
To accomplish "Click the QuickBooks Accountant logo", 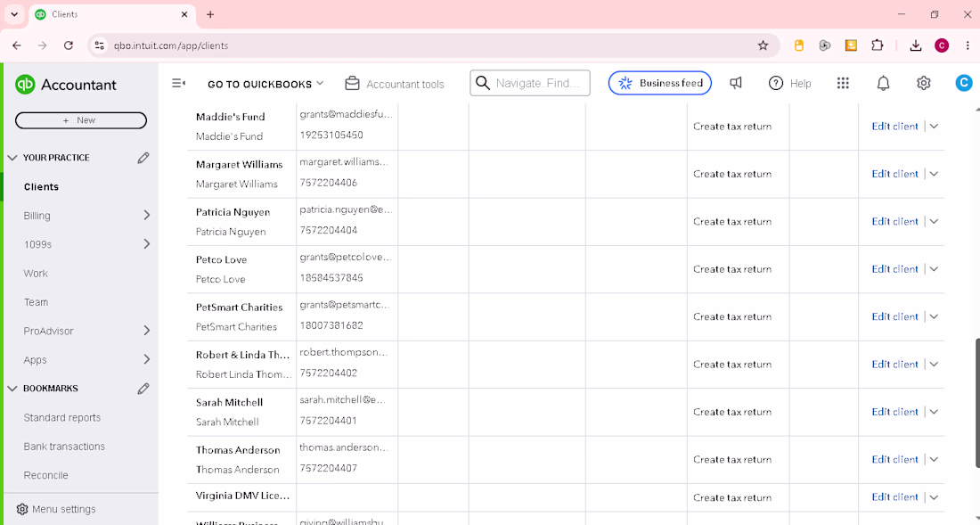I will (x=66, y=85).
